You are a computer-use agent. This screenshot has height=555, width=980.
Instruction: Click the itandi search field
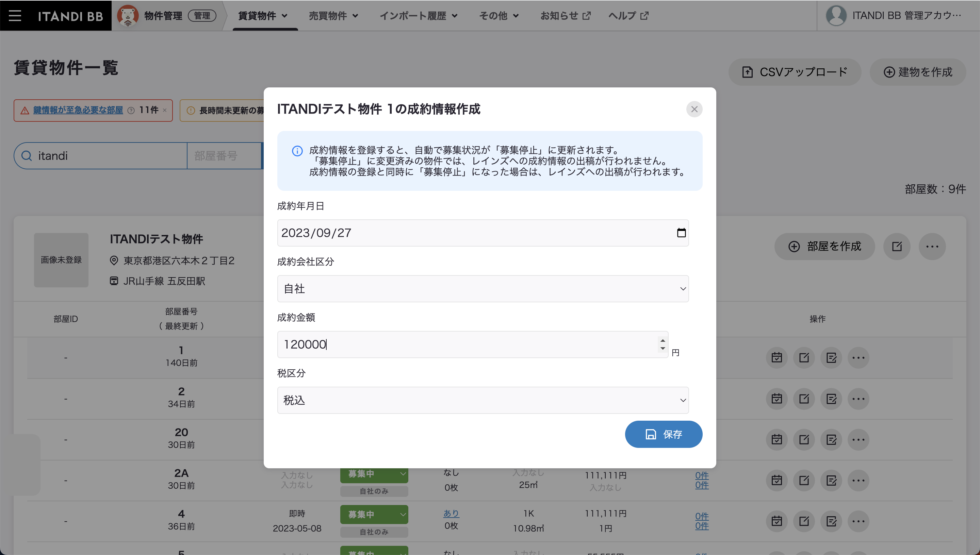(101, 156)
